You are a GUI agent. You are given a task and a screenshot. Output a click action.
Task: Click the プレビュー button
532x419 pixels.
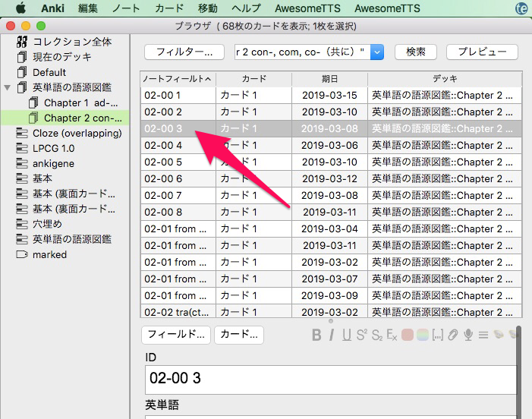482,52
